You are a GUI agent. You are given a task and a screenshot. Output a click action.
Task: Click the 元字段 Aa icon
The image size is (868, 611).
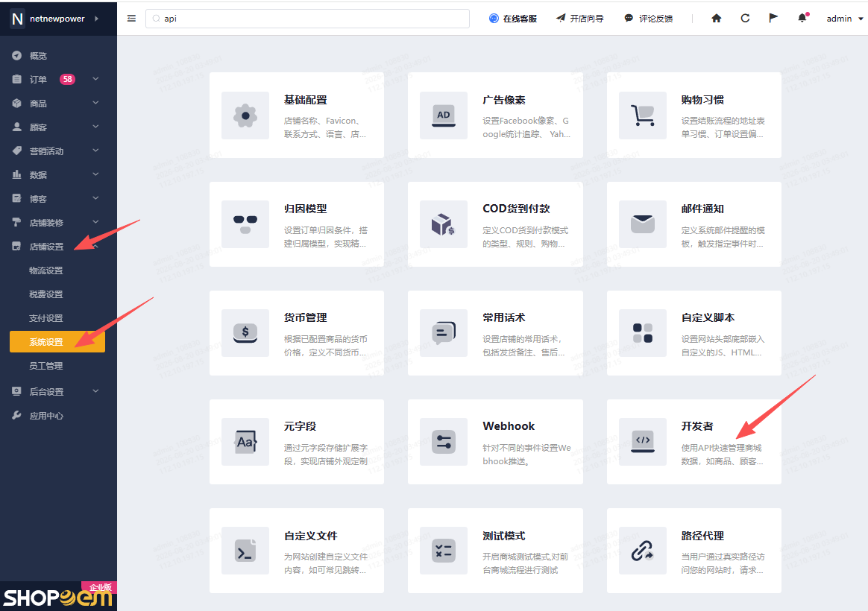(x=245, y=442)
